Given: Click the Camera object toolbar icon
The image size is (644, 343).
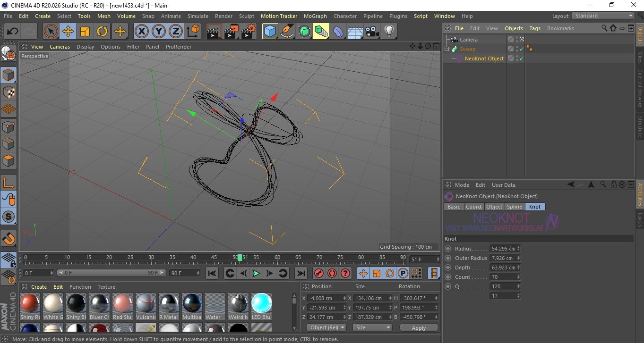Looking at the screenshot, I should [x=372, y=32].
